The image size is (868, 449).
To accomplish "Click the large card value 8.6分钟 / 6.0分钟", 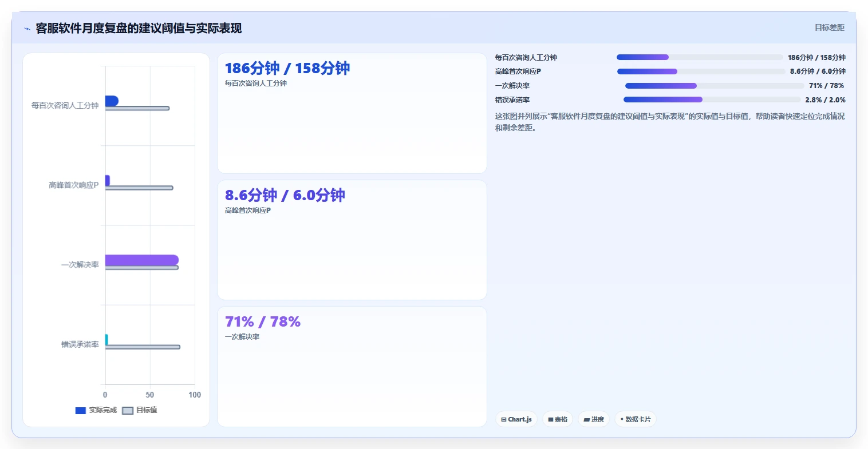I will tap(285, 195).
